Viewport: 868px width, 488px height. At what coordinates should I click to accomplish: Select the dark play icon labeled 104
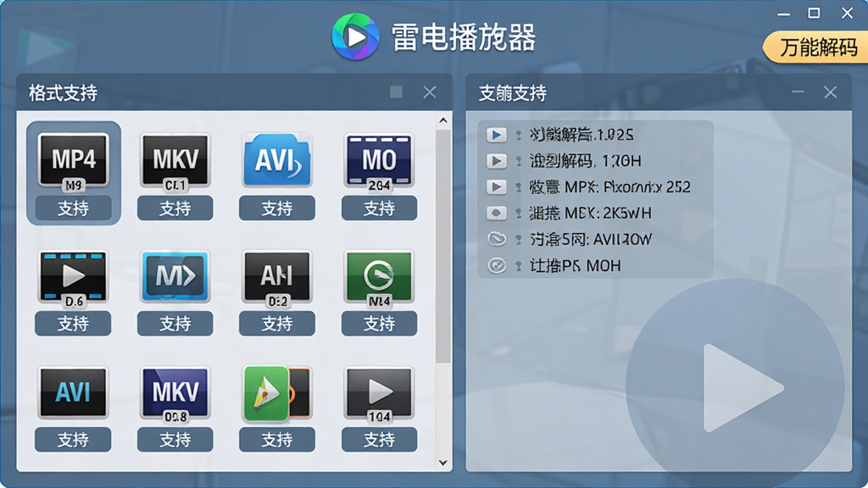pyautogui.click(x=379, y=394)
